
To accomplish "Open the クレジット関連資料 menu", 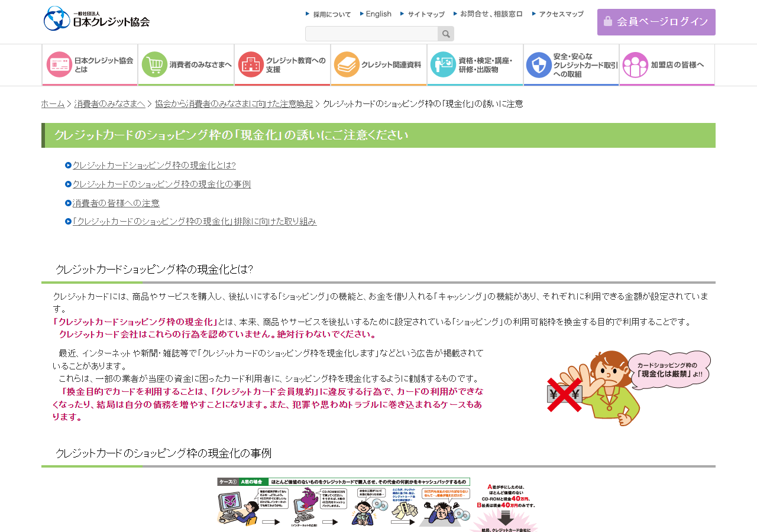I will tap(379, 65).
